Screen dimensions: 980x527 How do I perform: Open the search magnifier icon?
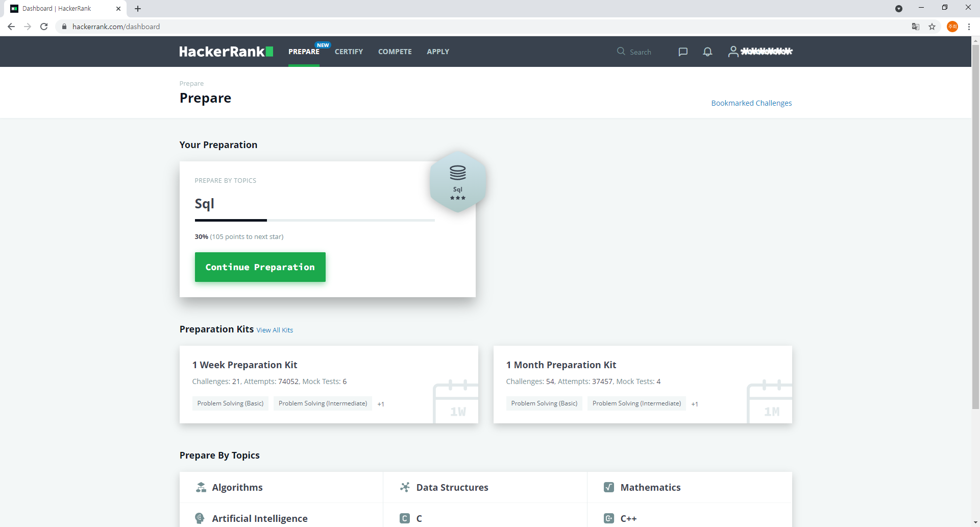point(621,51)
